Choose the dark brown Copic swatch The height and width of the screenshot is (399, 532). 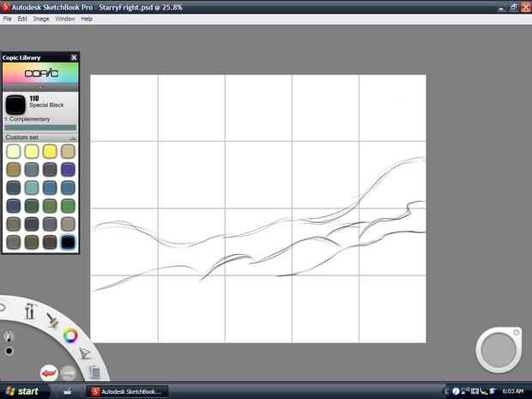point(50,242)
